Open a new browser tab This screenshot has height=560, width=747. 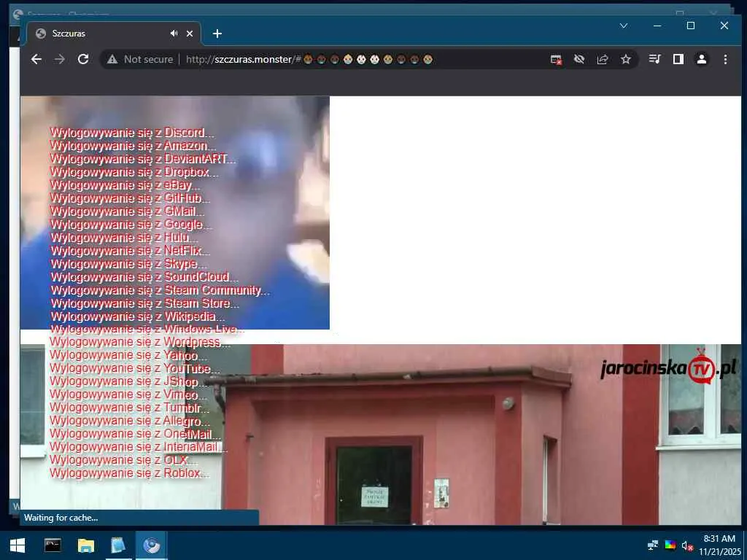(x=217, y=34)
